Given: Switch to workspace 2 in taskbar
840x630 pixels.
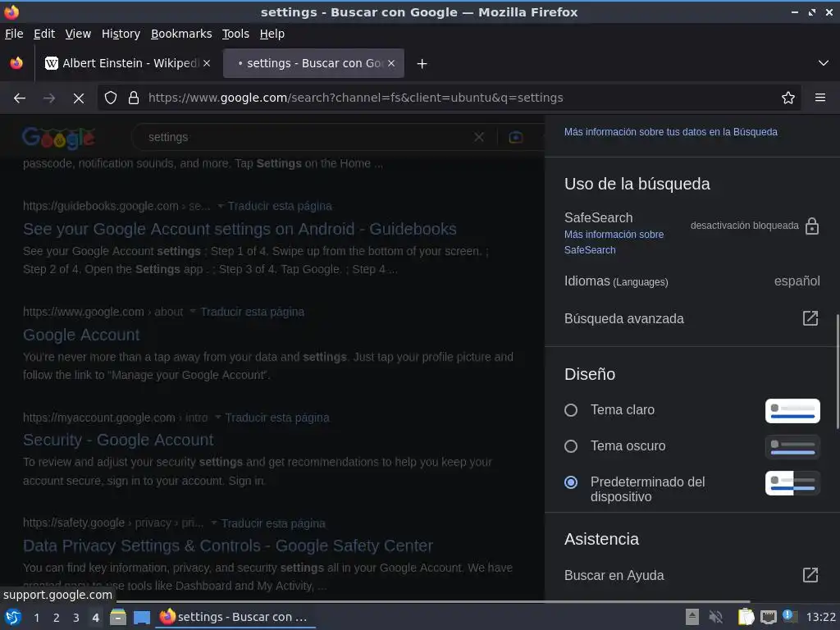Looking at the screenshot, I should point(57,618).
